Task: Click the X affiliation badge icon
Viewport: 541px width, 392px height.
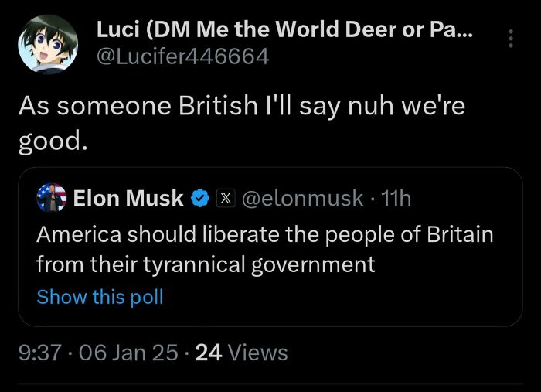Action: pos(224,199)
